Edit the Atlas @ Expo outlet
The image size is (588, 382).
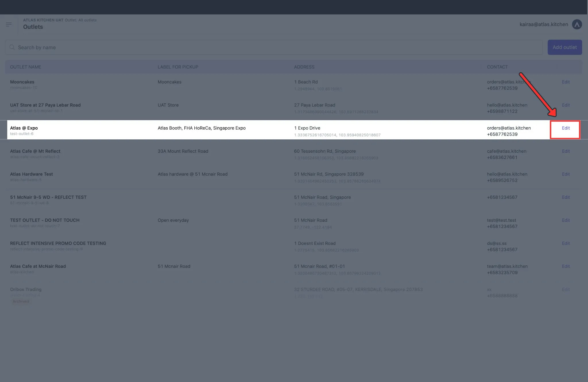point(565,128)
